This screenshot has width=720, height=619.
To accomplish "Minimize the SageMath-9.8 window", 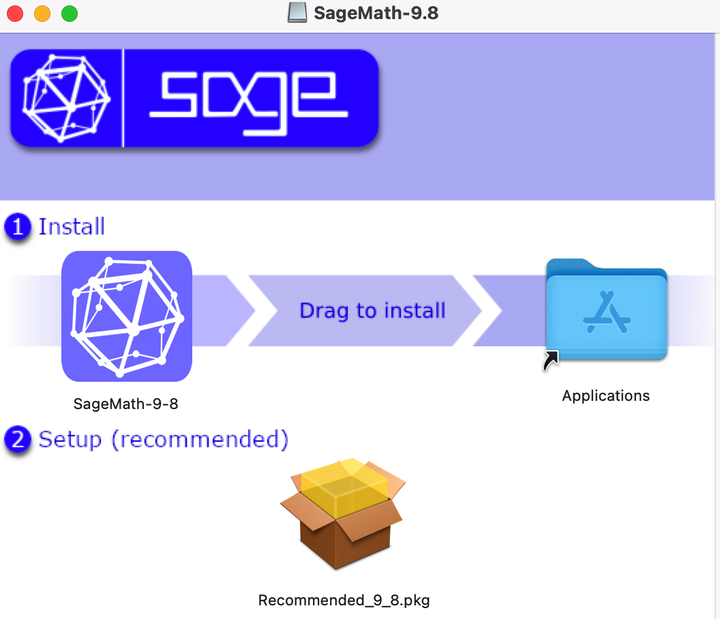I will (42, 13).
